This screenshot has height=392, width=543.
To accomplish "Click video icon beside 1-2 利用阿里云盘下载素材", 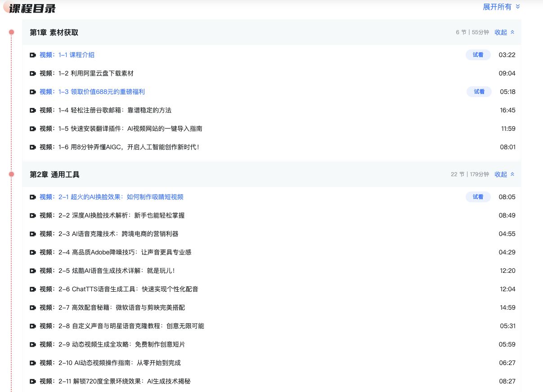I will (x=33, y=73).
